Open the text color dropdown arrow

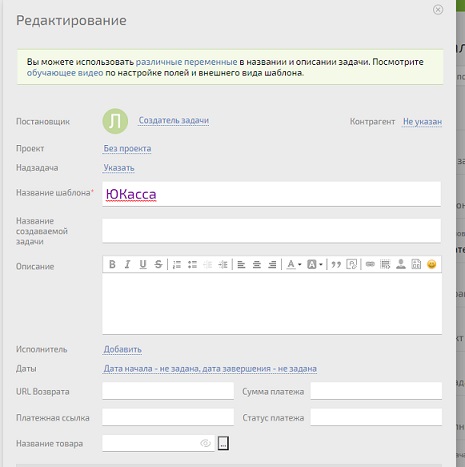pyautogui.click(x=300, y=265)
